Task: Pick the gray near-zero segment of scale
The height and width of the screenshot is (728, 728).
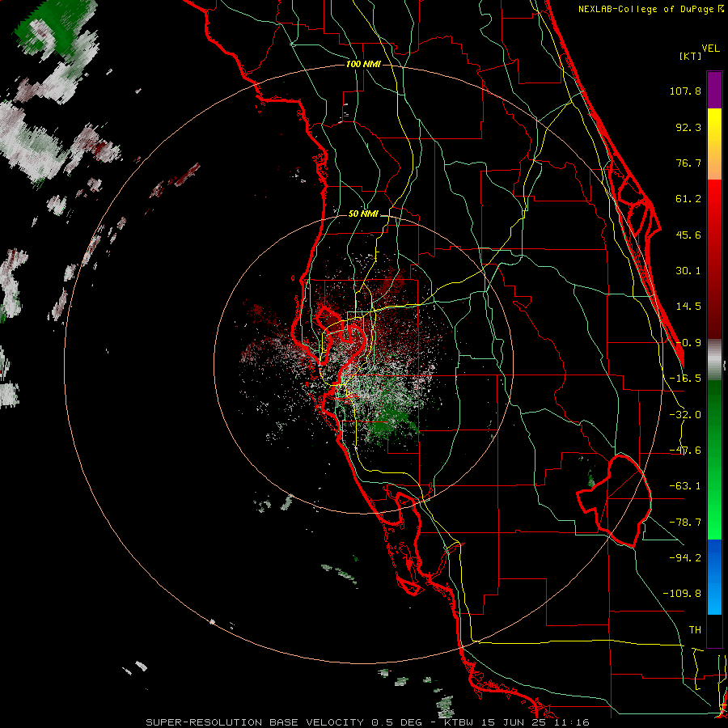Action: click(714, 360)
